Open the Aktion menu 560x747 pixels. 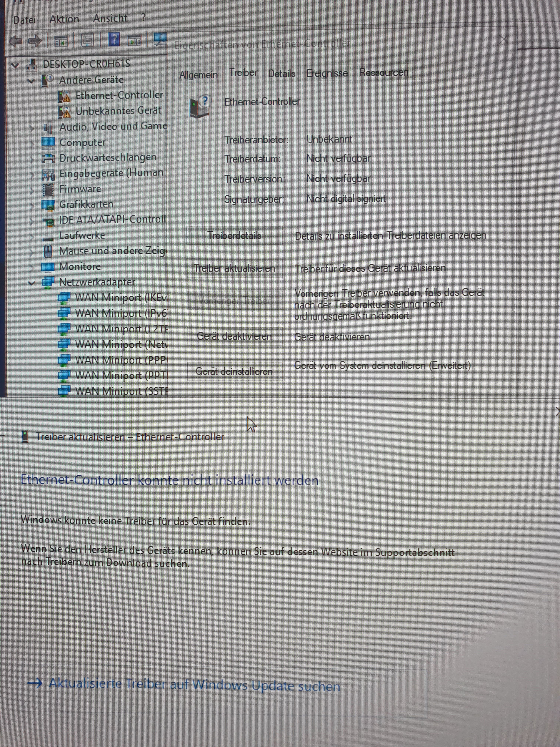click(x=64, y=19)
